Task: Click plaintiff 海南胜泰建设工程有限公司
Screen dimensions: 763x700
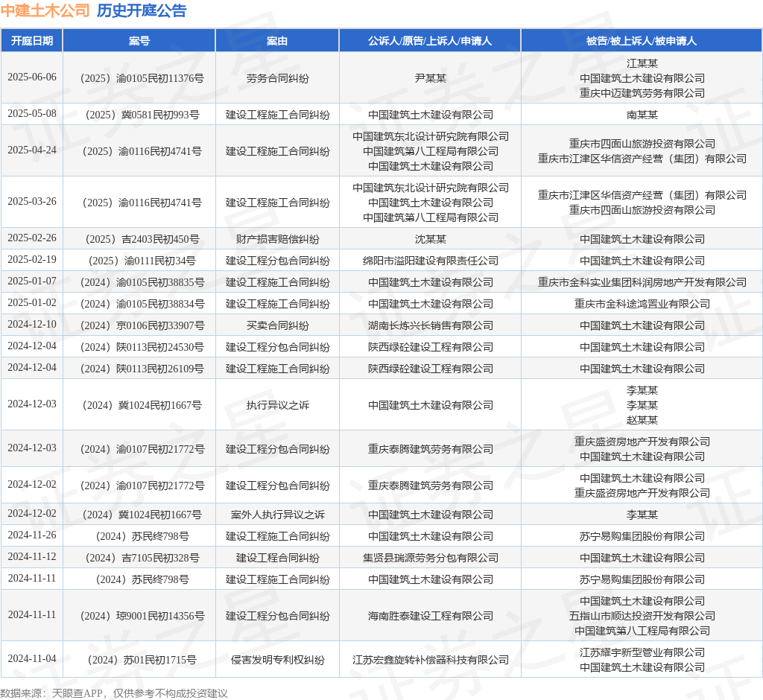Action: (430, 616)
